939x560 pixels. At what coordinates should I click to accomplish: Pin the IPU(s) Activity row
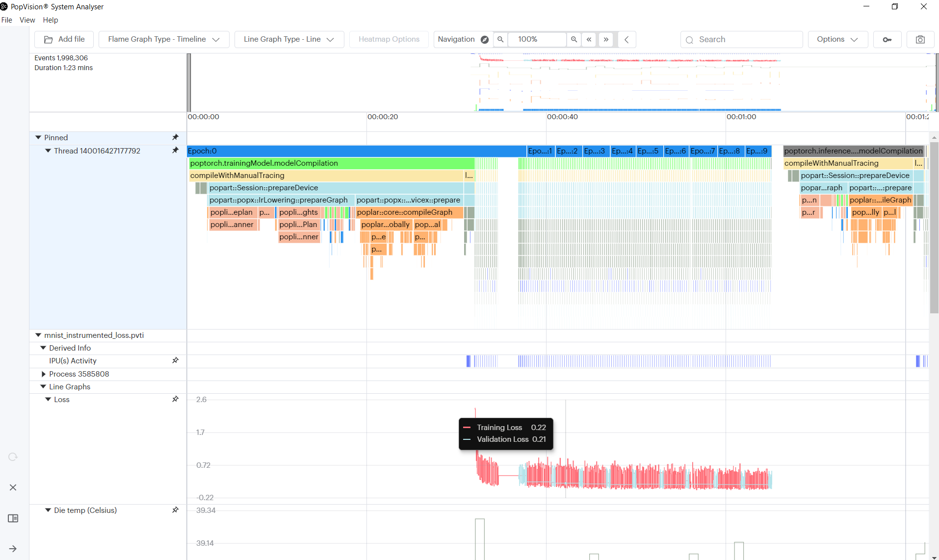pos(175,360)
